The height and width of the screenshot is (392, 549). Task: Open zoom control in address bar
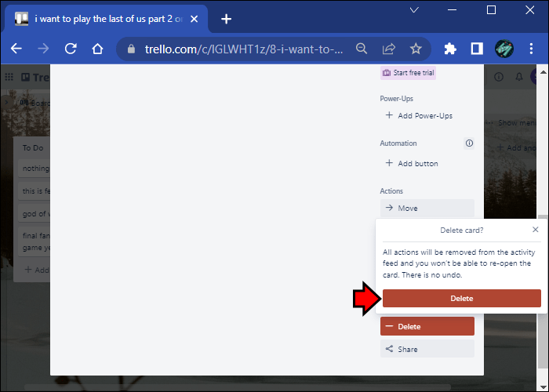[362, 49]
